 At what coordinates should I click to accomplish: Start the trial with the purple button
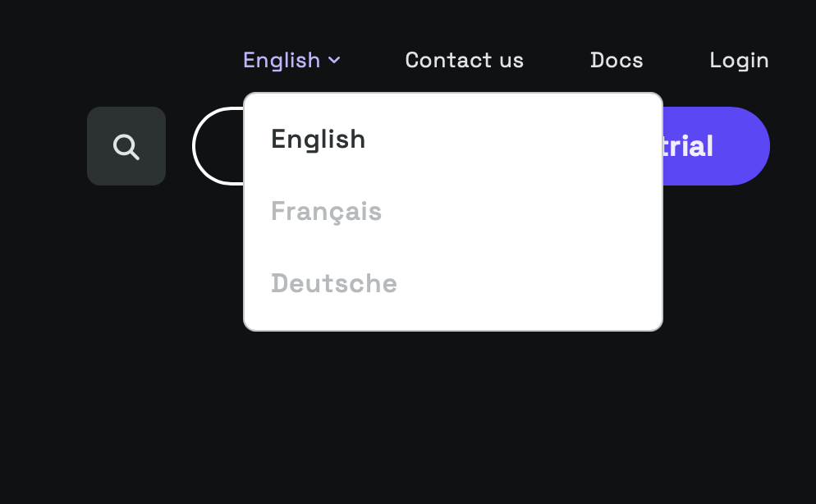(x=716, y=146)
